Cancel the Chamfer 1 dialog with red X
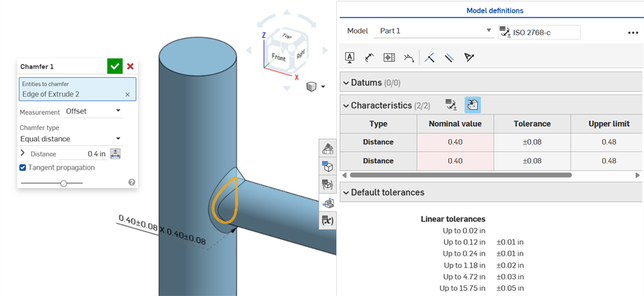Image resolution: width=644 pixels, height=296 pixels. coord(130,66)
